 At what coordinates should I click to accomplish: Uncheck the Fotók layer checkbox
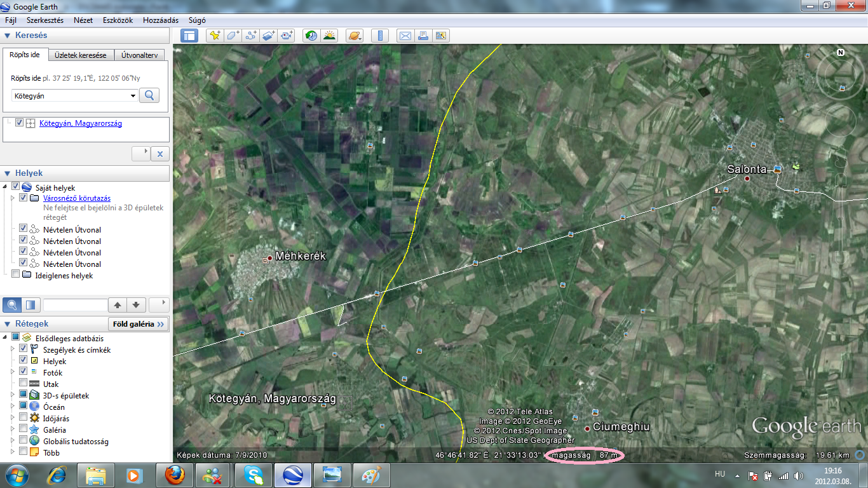click(x=24, y=372)
